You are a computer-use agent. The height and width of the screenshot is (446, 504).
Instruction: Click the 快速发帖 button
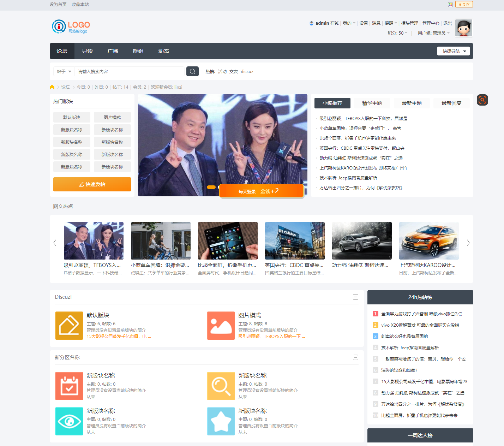[x=92, y=184]
